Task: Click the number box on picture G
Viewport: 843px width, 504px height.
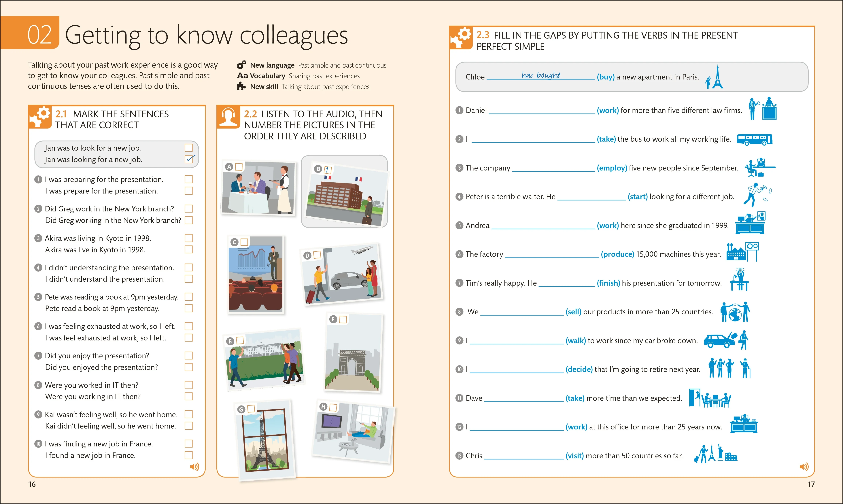Action: point(251,409)
